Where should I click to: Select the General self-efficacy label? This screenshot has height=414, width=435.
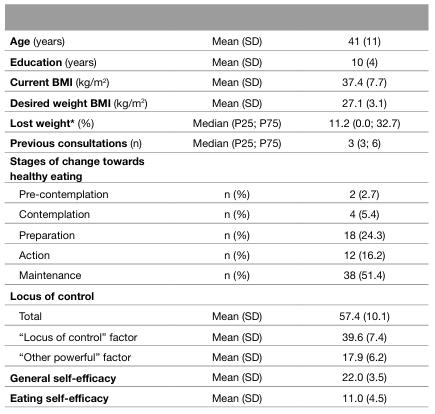coord(63,378)
